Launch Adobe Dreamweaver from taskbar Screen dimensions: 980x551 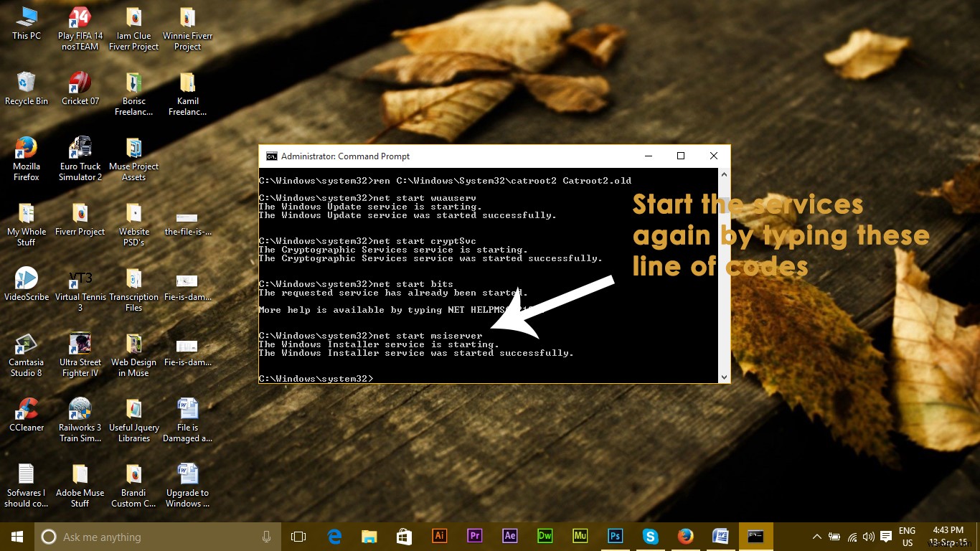[x=545, y=536]
